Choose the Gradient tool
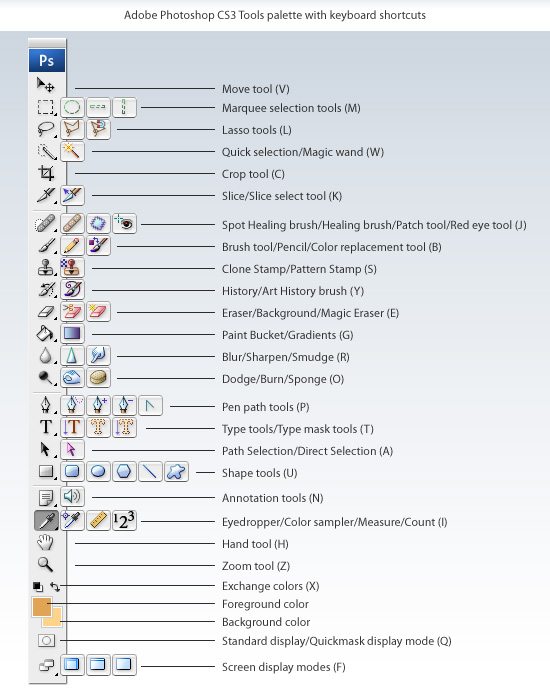The height and width of the screenshot is (700, 550). 72,333
